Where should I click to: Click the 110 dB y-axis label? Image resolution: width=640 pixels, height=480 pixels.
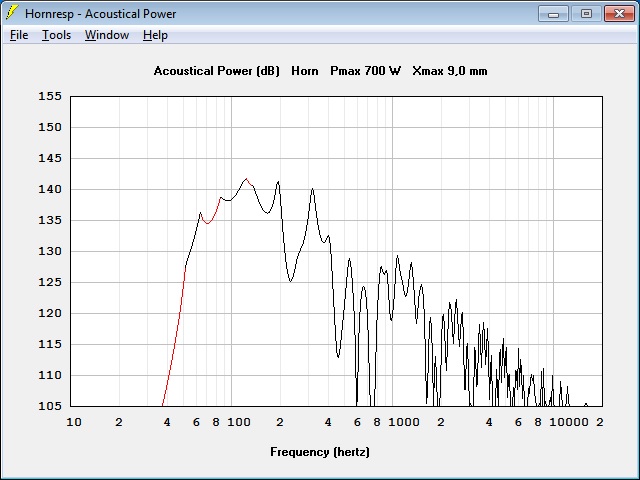pos(50,376)
